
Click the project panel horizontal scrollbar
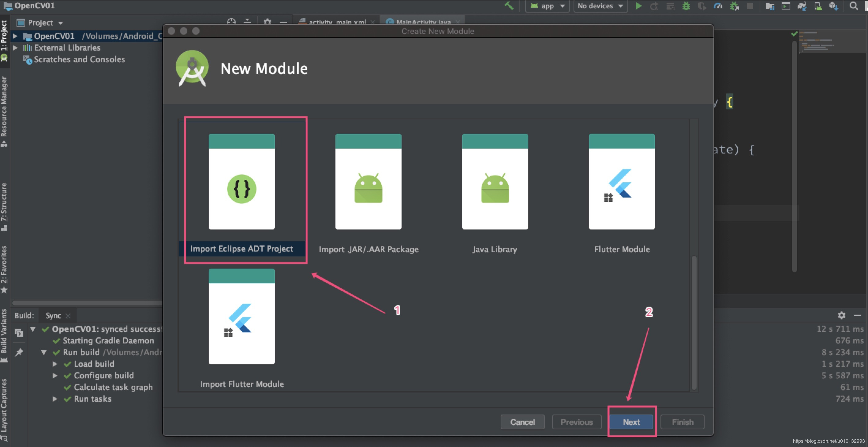coord(88,303)
